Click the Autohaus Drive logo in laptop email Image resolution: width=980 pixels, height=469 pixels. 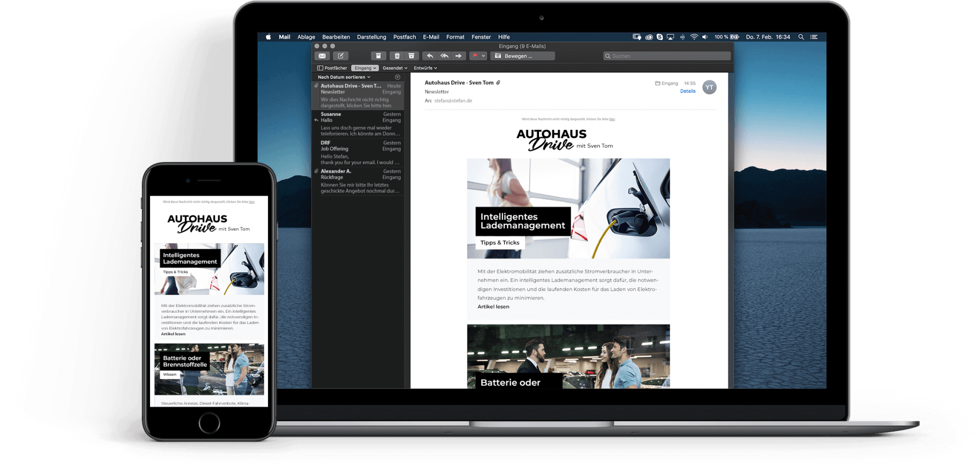(565, 139)
